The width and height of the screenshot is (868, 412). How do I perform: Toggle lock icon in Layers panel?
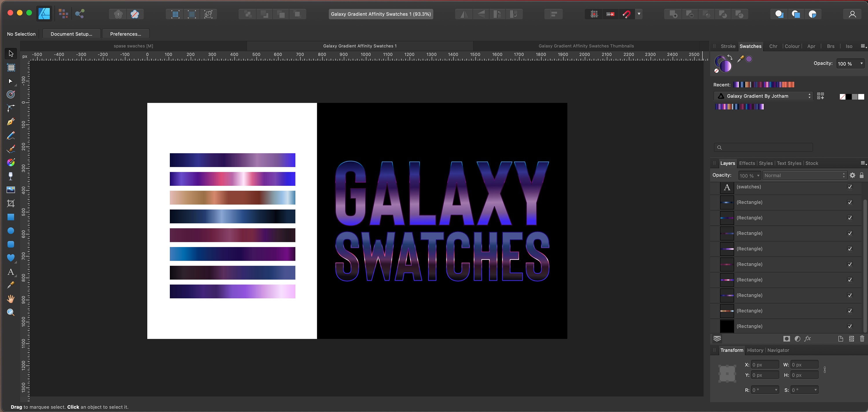coord(862,175)
